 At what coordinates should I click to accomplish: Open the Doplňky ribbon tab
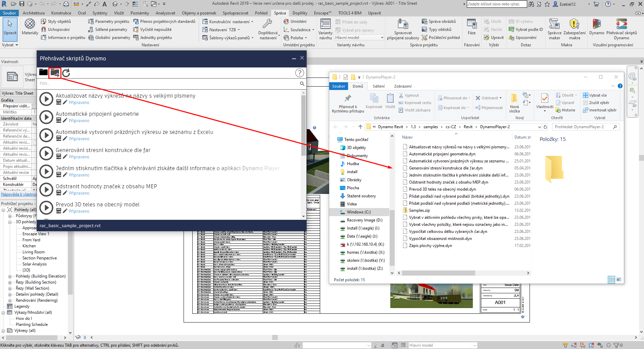[300, 13]
